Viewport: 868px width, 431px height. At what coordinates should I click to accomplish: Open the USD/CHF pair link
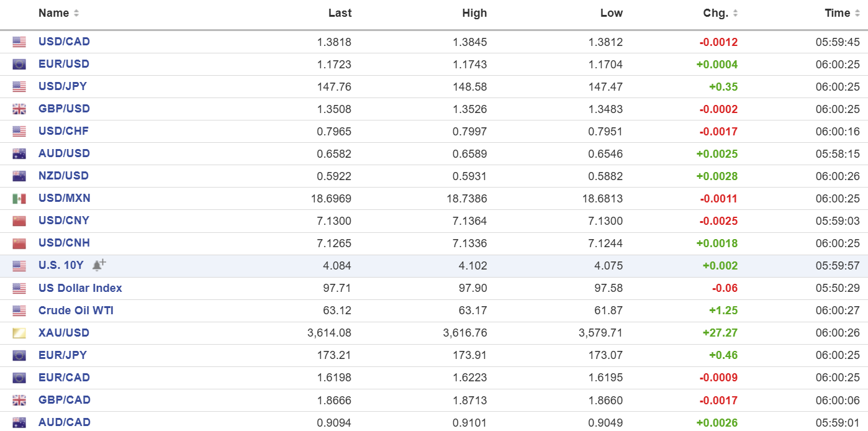(63, 131)
